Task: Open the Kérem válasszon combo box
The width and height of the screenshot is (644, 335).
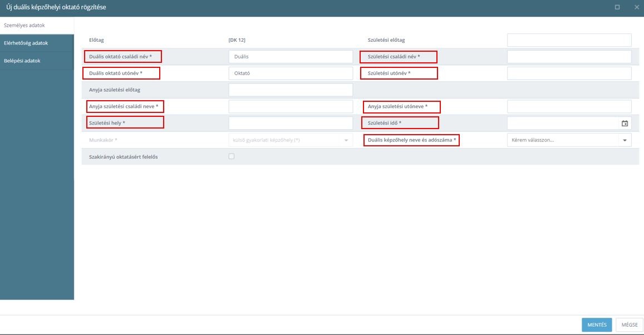Action: pos(569,140)
